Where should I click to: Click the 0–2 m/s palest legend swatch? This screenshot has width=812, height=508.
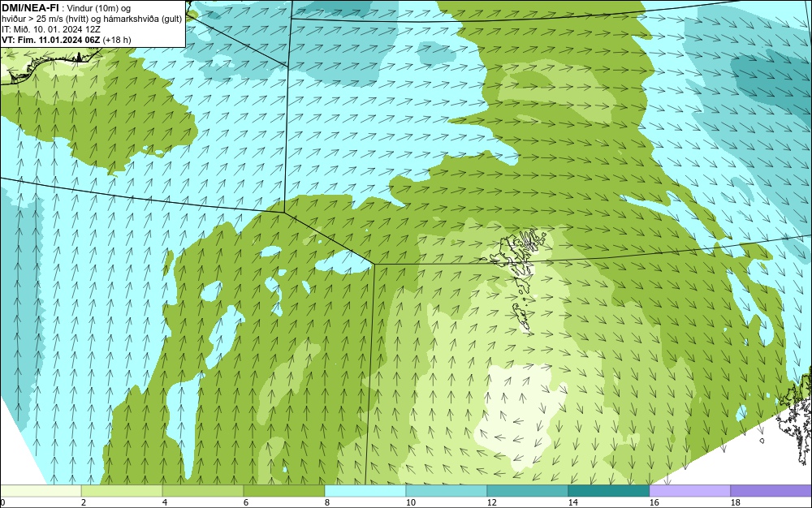pyautogui.click(x=41, y=490)
